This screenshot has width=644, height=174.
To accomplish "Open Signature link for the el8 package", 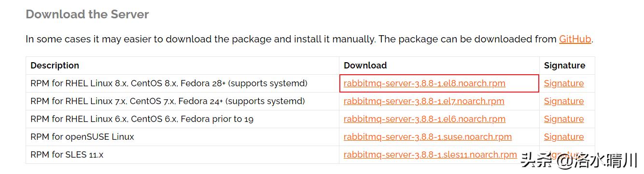I will pos(564,83).
